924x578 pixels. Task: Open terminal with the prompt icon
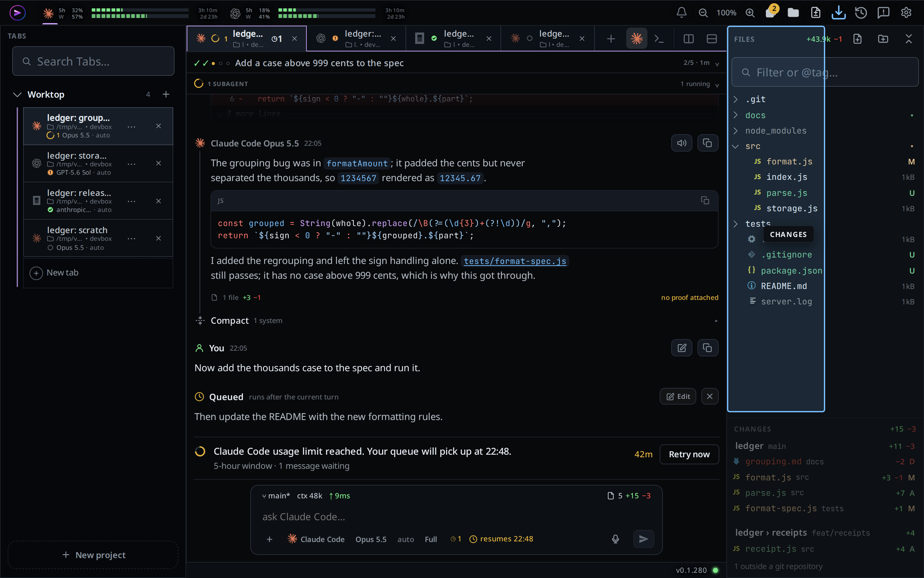coord(659,39)
